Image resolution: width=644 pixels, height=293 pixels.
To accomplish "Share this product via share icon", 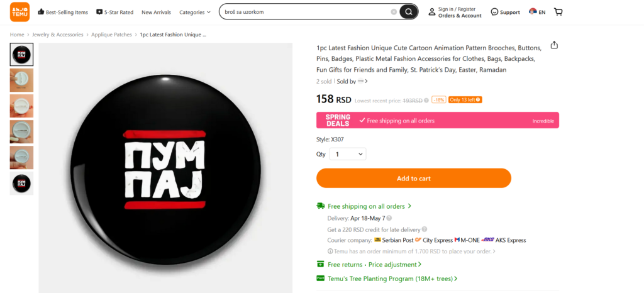I will point(554,45).
